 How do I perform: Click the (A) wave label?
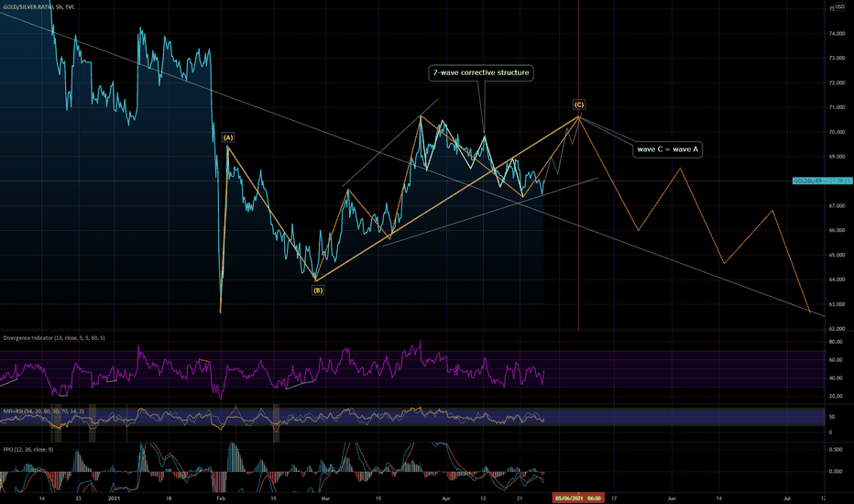click(228, 137)
